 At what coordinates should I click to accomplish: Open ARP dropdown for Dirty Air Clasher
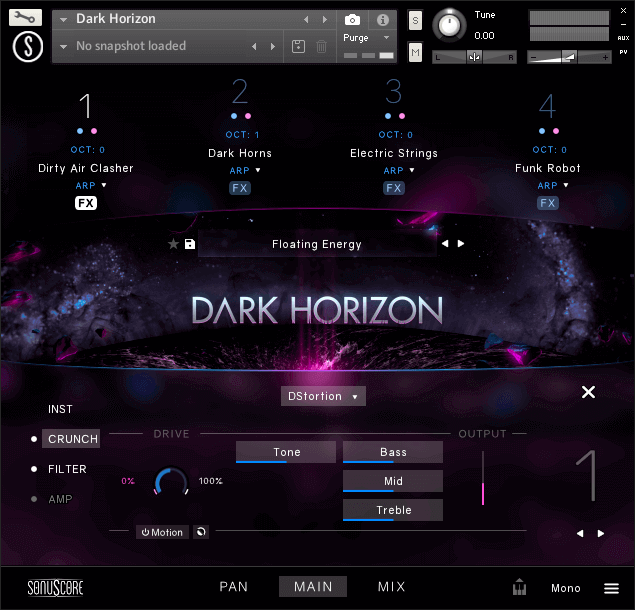(x=104, y=185)
